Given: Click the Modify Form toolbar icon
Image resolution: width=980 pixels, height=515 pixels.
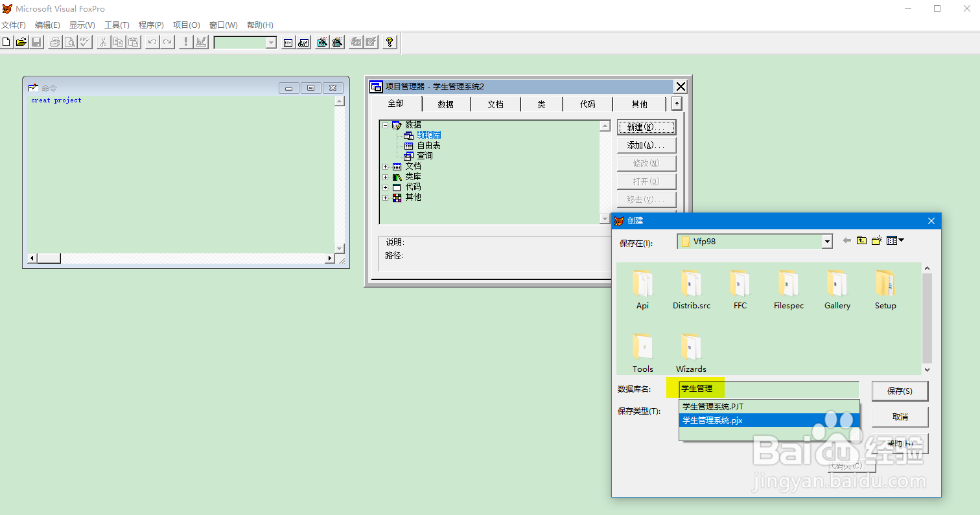Looking at the screenshot, I should (x=201, y=42).
